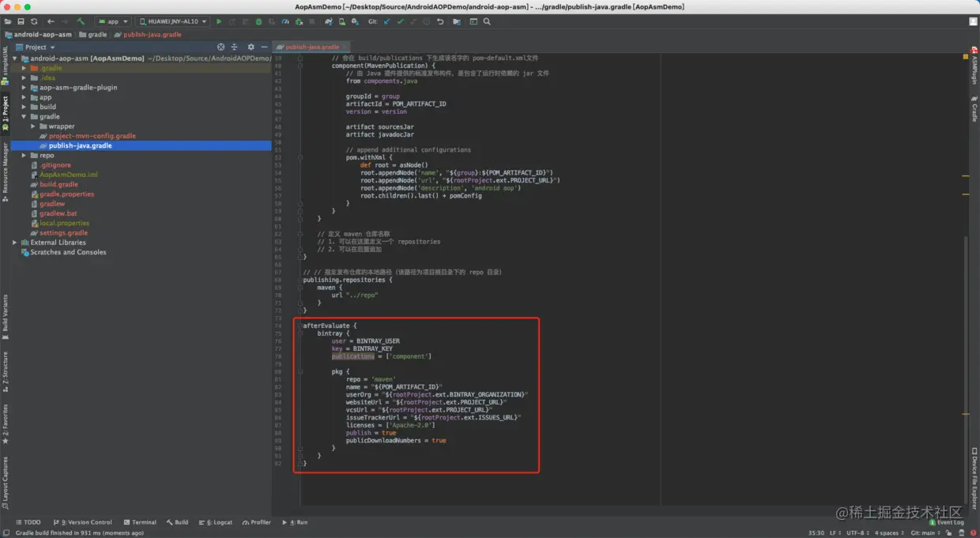Click the Git Update Project blue check icon
This screenshot has height=538, width=980.
[x=386, y=21]
